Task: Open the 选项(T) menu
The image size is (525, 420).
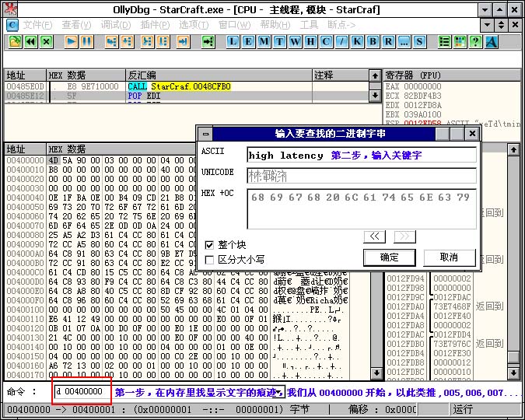Action: (194, 25)
